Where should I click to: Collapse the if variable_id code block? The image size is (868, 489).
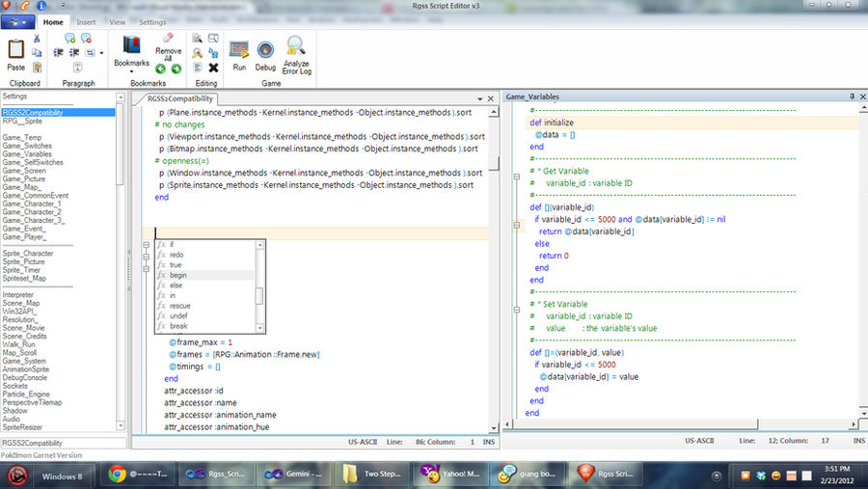coord(517,226)
